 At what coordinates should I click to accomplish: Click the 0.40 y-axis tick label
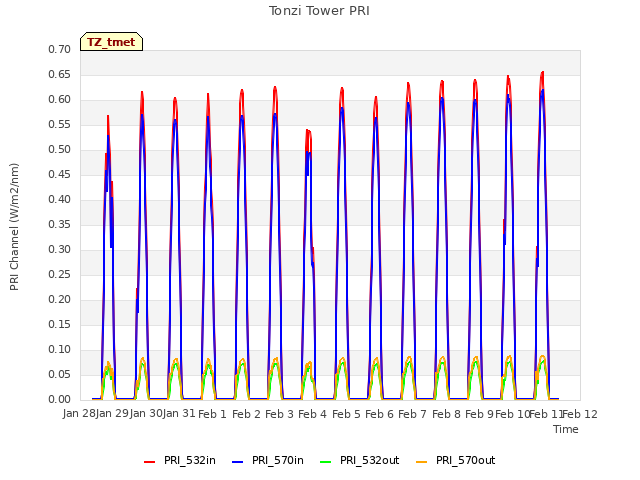pos(60,200)
